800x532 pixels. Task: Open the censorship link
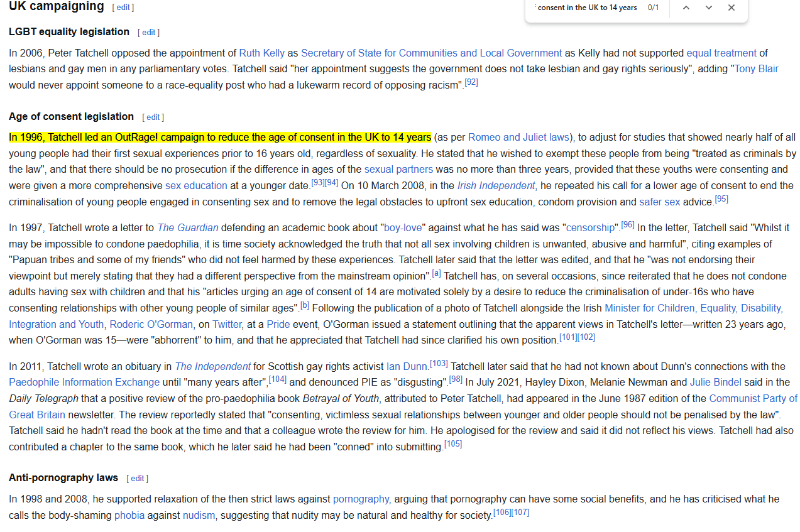tap(591, 228)
